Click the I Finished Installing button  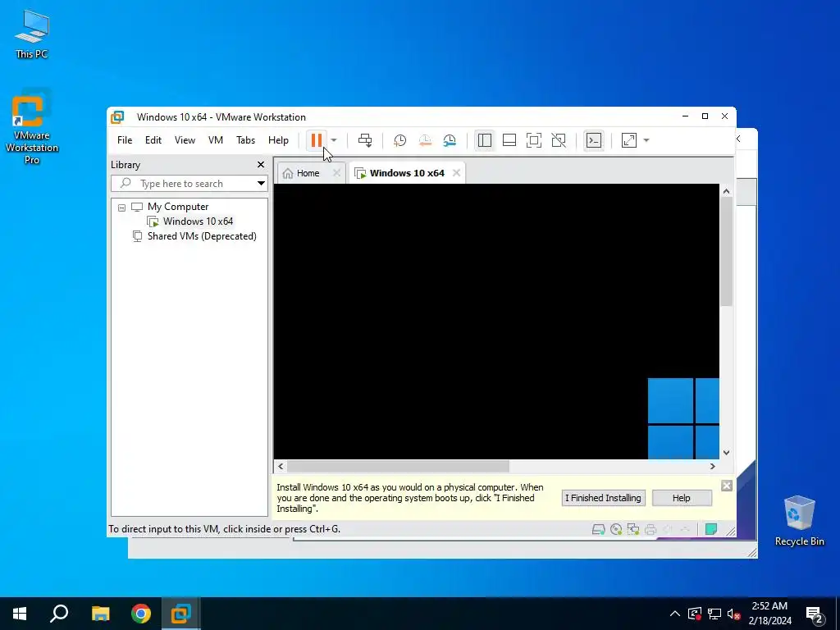point(603,498)
